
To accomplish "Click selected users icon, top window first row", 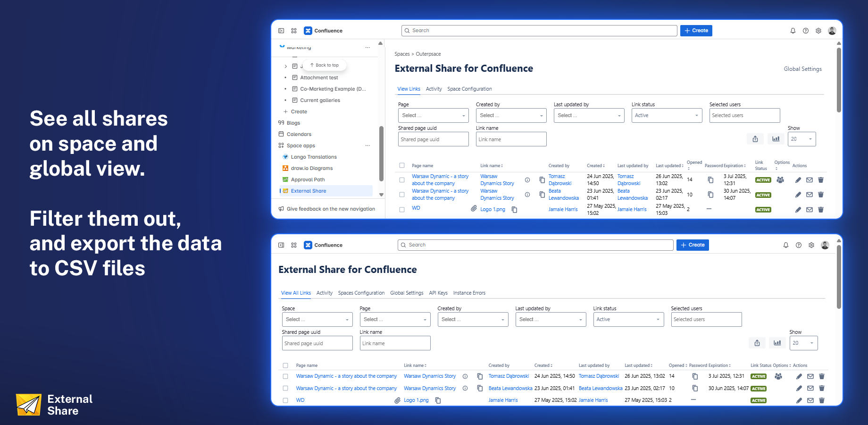I will tap(780, 180).
